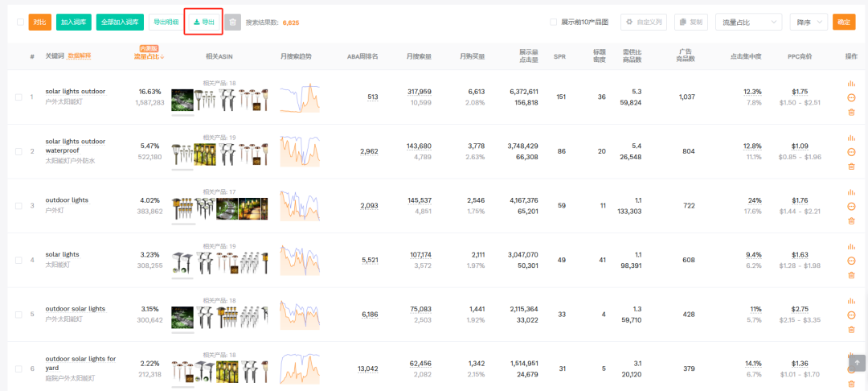Open bar chart icon for 'outdoor solar lights' row
Screen dimensions: 868x391
(x=851, y=301)
